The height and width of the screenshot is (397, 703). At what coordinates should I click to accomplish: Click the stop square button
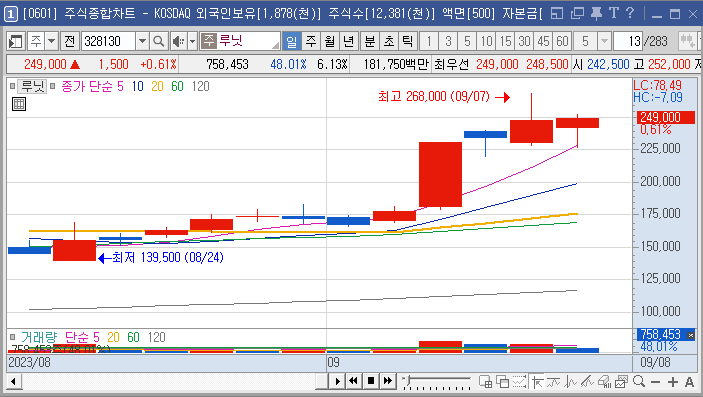[x=371, y=381]
